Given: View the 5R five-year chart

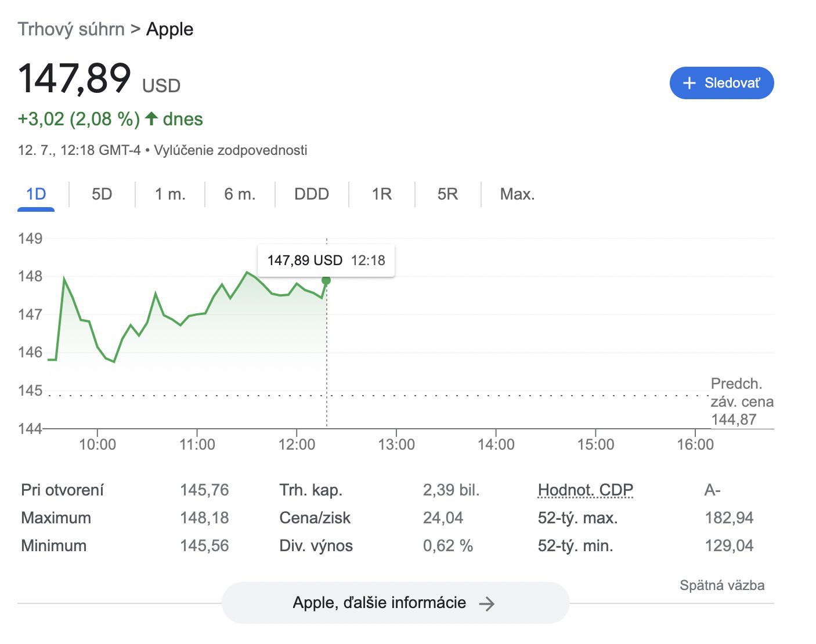Looking at the screenshot, I should tap(447, 194).
